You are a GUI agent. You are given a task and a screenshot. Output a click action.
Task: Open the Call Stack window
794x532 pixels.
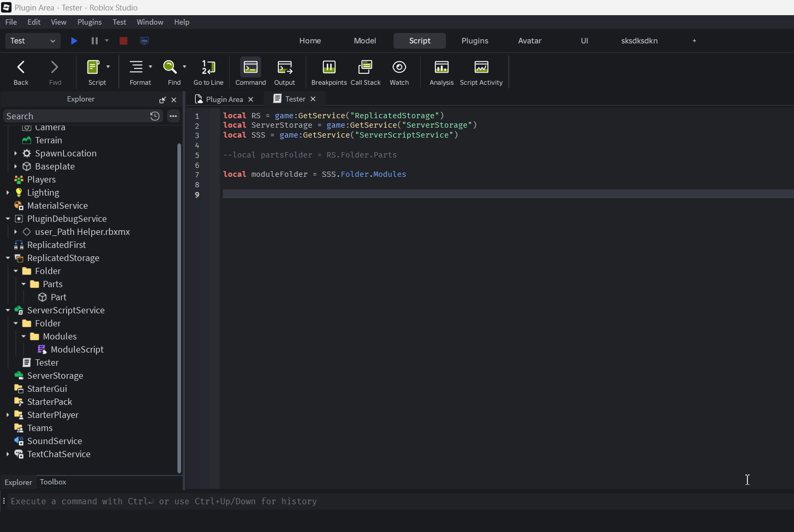pos(365,72)
